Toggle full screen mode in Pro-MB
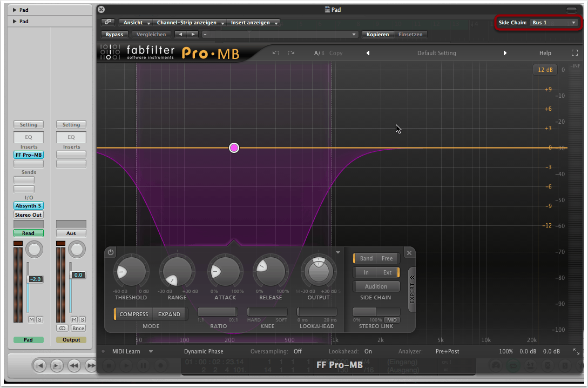Viewport: 588px width, 388px height. (x=575, y=53)
